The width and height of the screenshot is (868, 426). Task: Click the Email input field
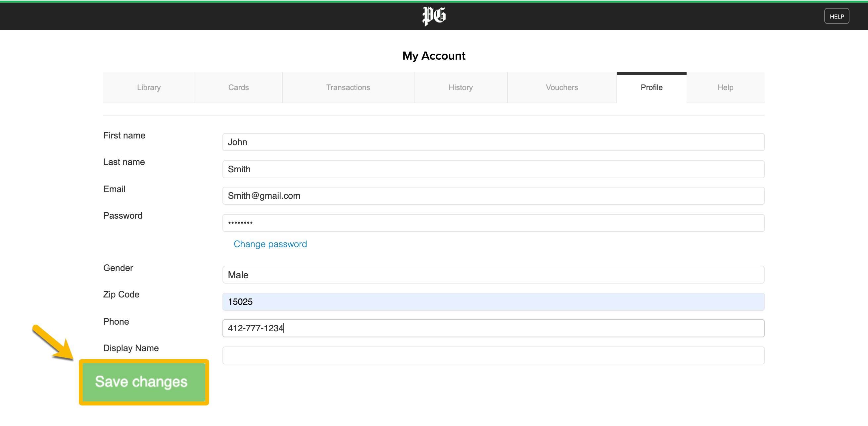point(493,196)
